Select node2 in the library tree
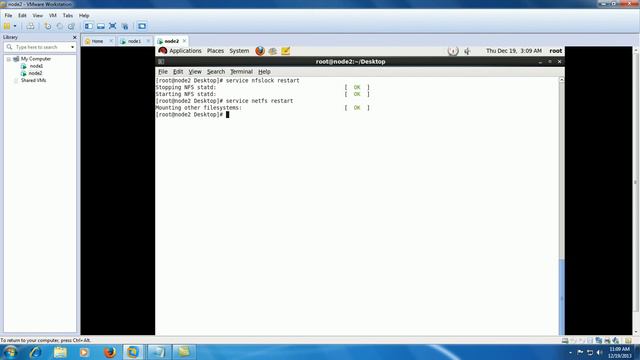 point(36,73)
